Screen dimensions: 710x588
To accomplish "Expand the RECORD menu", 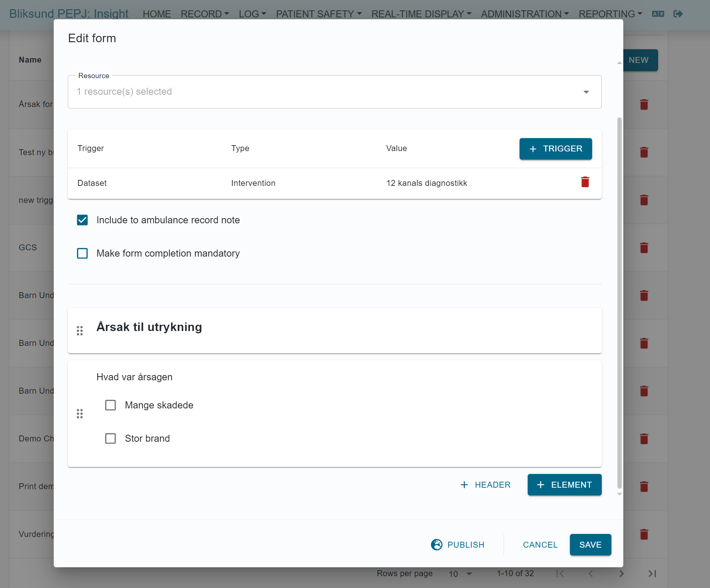I will tap(205, 14).
